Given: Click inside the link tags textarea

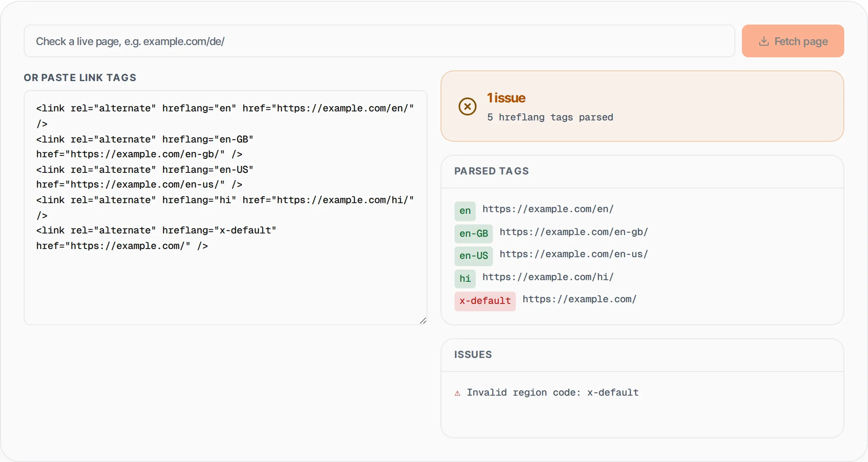Looking at the screenshot, I should pos(226,208).
